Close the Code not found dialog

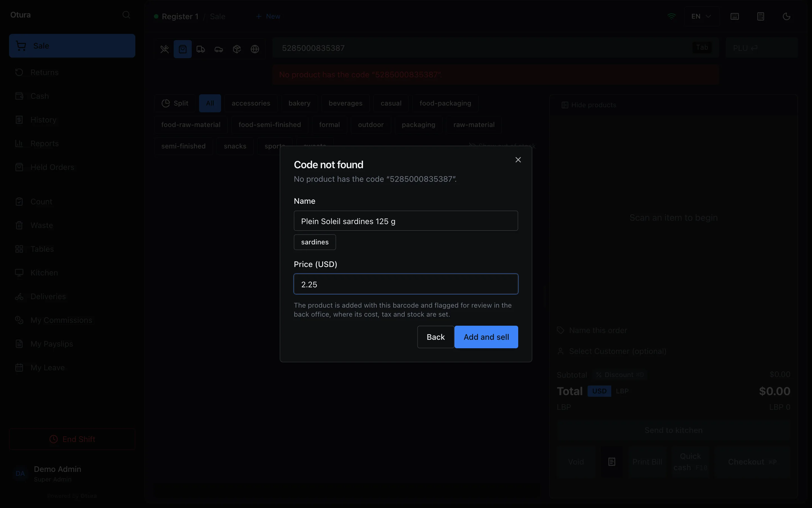click(518, 160)
